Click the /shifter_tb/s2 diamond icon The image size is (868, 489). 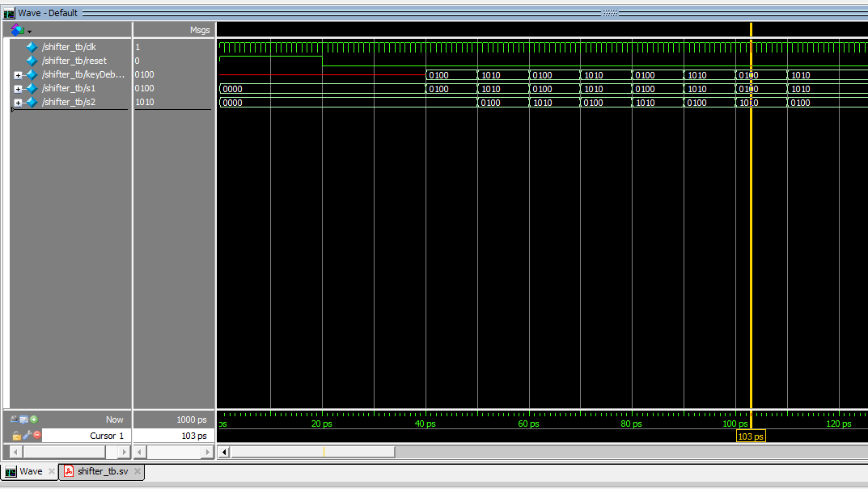(32, 103)
